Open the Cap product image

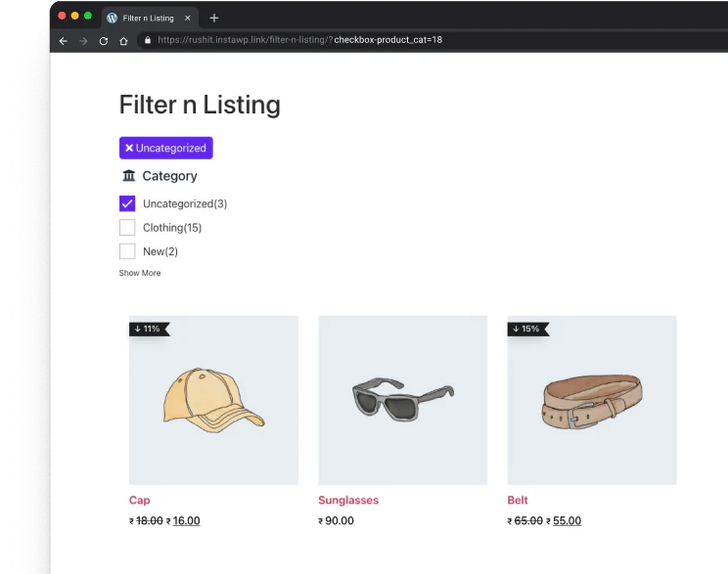pyautogui.click(x=213, y=400)
